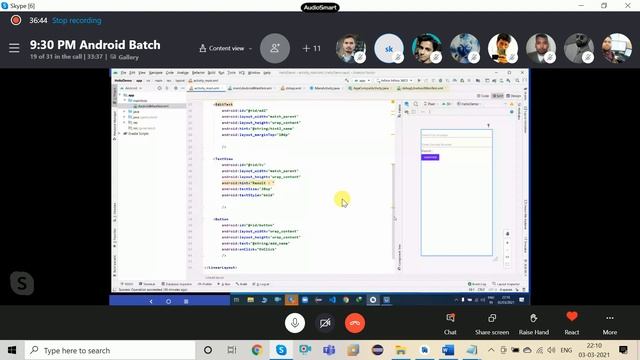The image size is (640, 360).
Task: Select the last participant avatar on right
Action: coord(616,48)
